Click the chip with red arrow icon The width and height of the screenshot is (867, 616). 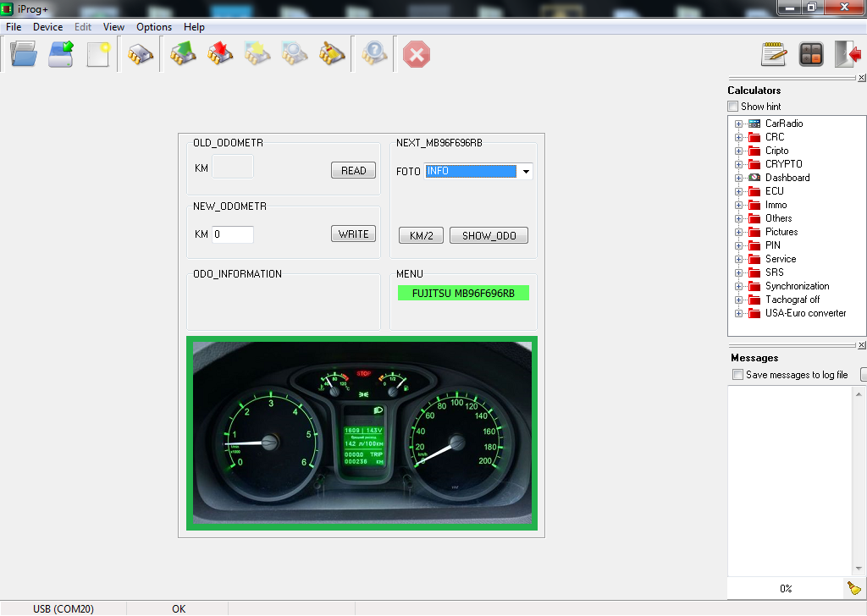(x=220, y=55)
